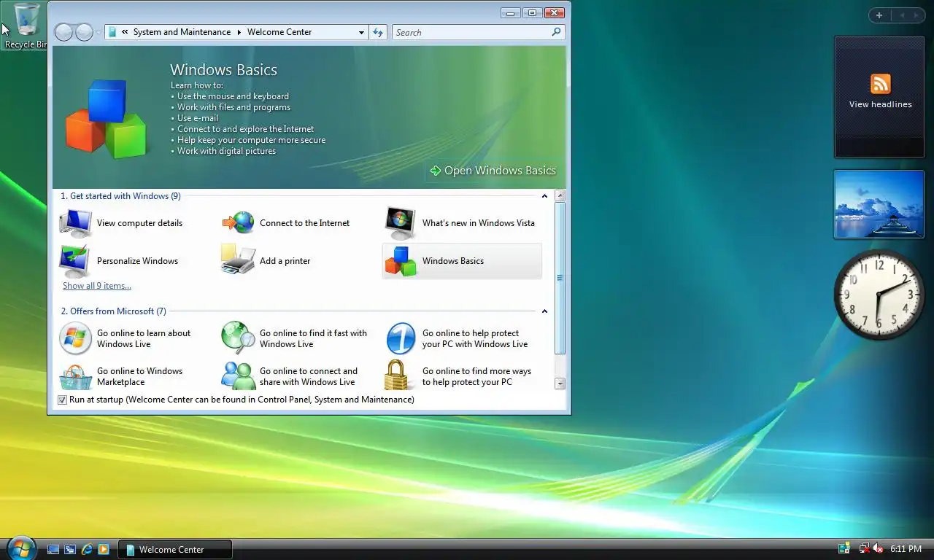Collapse the Get started with Windows section

point(544,196)
